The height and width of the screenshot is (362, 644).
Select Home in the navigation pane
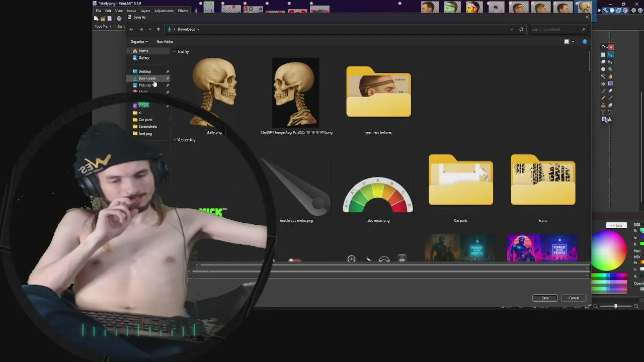pos(143,51)
